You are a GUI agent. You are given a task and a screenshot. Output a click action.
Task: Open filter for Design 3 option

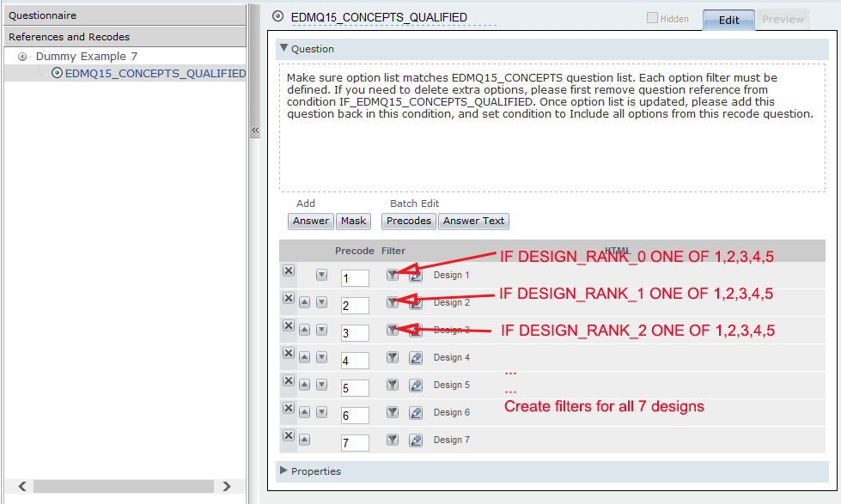(x=393, y=330)
